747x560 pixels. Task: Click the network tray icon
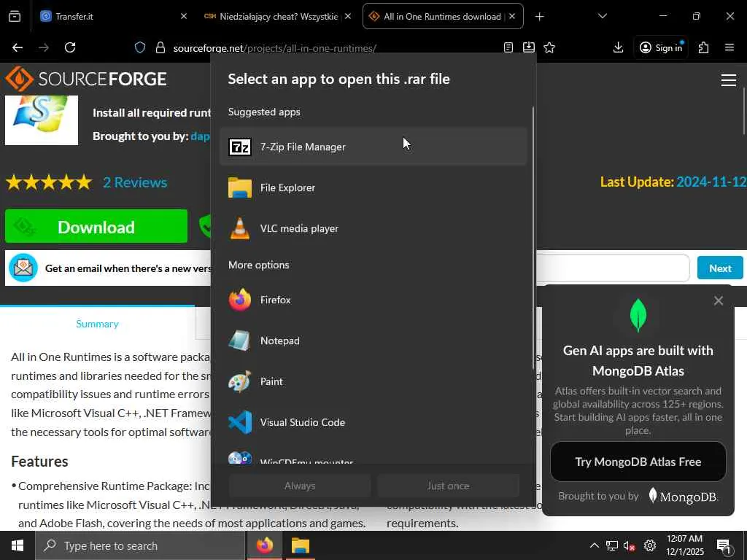pos(612,545)
